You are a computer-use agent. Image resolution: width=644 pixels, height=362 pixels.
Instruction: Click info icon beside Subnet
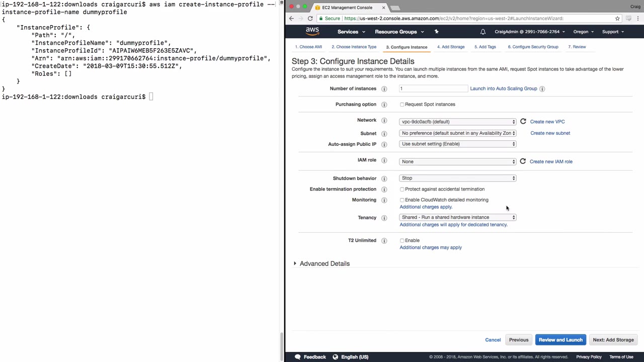pos(384,134)
